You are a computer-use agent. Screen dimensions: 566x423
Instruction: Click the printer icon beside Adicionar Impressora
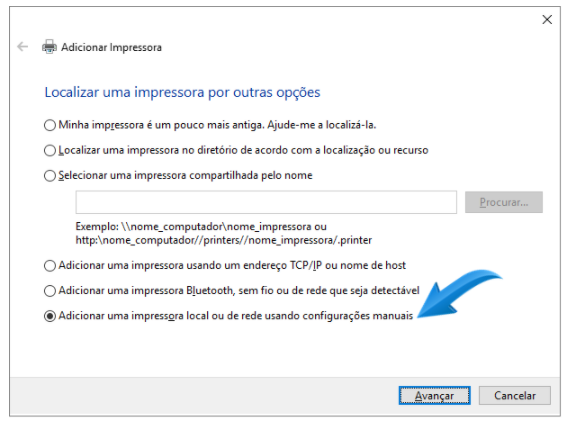coord(49,47)
